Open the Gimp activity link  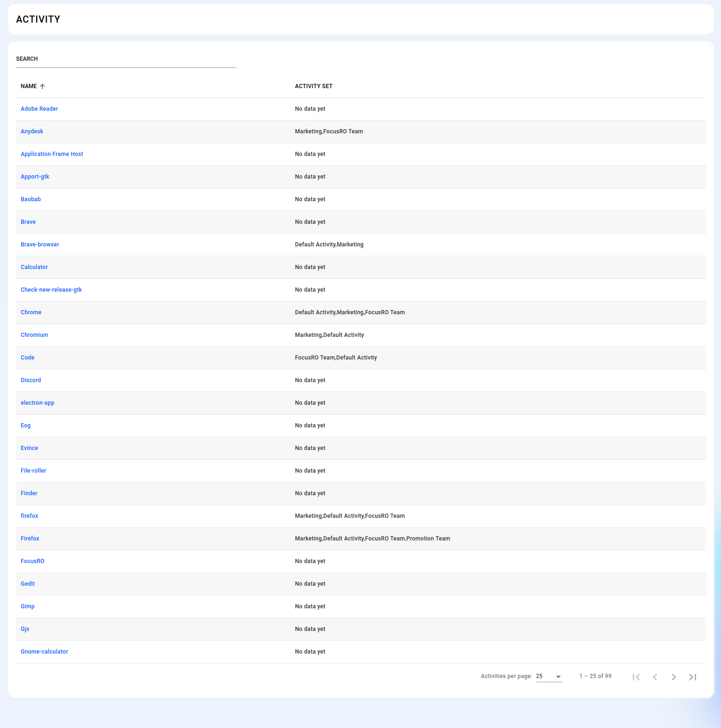(28, 606)
